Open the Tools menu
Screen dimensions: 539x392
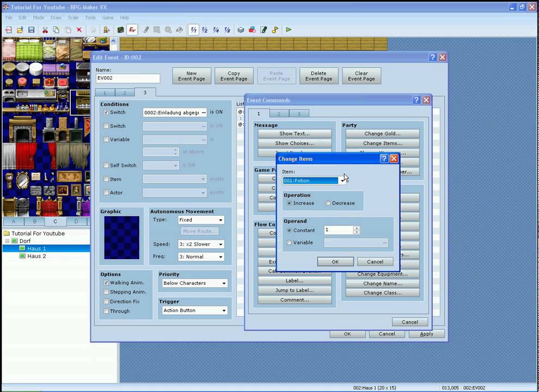(x=90, y=17)
